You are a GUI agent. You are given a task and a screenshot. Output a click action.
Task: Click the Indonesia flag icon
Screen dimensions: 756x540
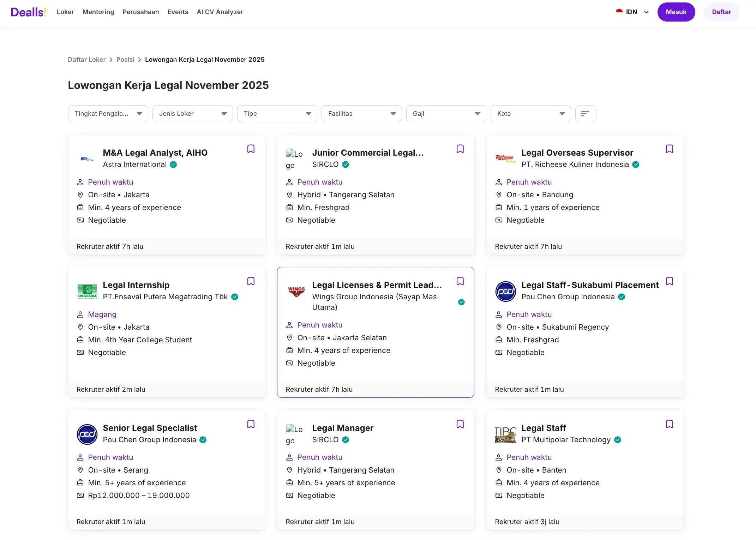pyautogui.click(x=619, y=12)
